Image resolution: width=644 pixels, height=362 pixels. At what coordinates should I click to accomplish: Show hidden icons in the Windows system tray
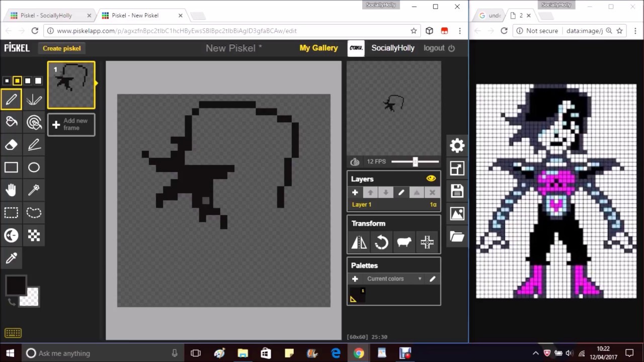[x=535, y=353]
